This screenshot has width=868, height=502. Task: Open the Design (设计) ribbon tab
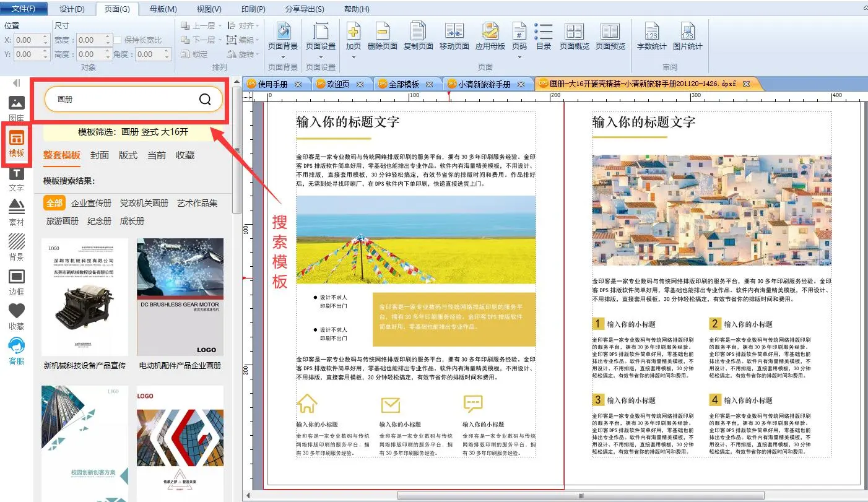(x=72, y=9)
